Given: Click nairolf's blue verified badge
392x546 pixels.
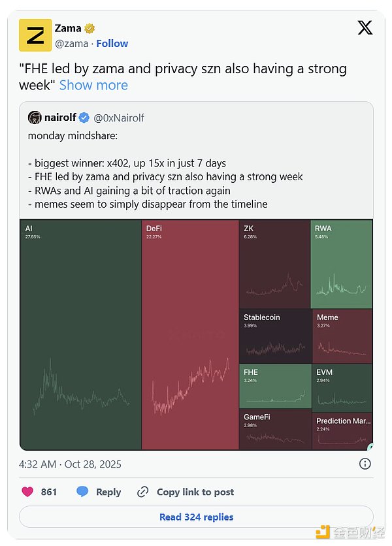Looking at the screenshot, I should (84, 118).
